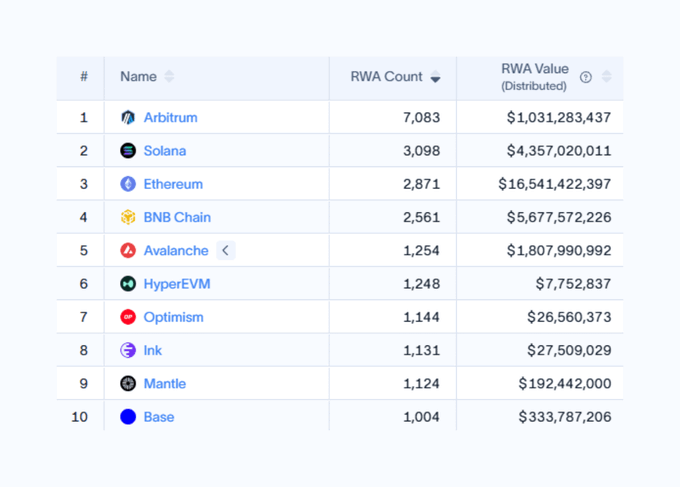
Task: Open the Avalanche link
Action: (176, 251)
